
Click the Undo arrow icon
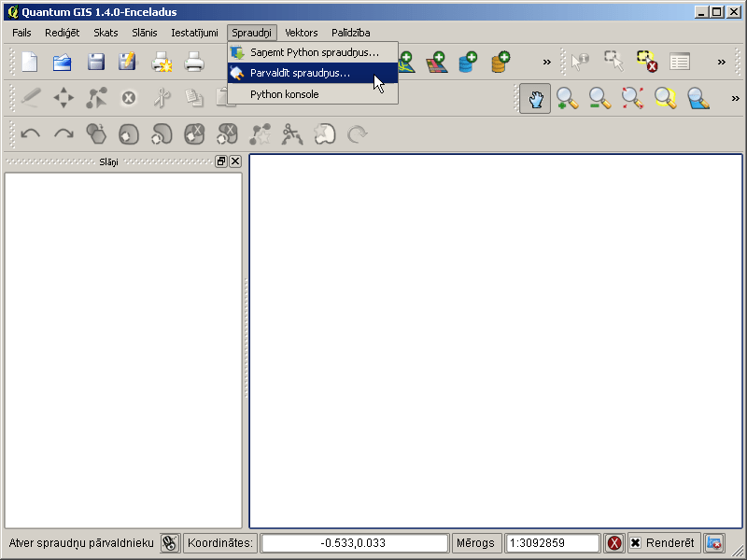click(x=31, y=134)
